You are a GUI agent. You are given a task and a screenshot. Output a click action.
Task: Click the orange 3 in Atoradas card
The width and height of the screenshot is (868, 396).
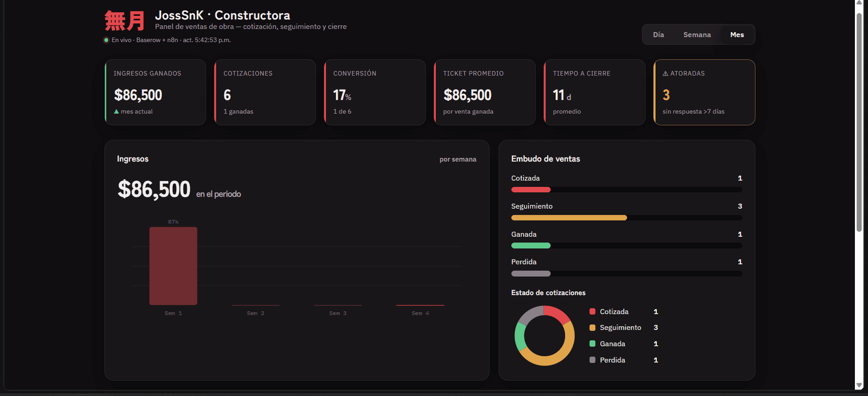pos(666,95)
